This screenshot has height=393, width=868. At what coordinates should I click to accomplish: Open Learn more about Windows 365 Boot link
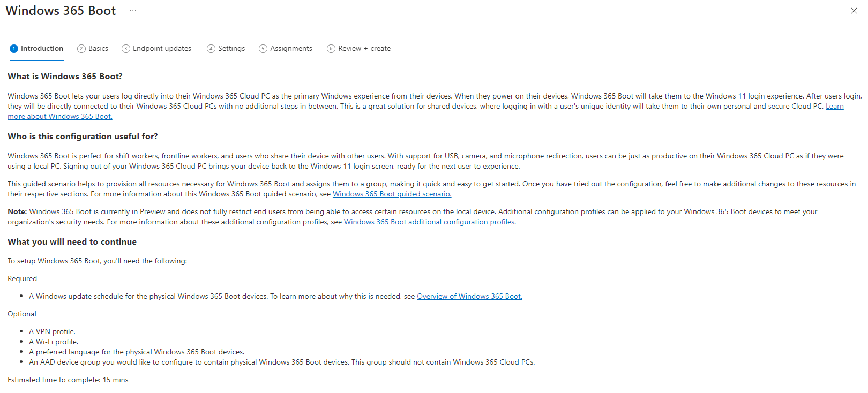[x=60, y=116]
